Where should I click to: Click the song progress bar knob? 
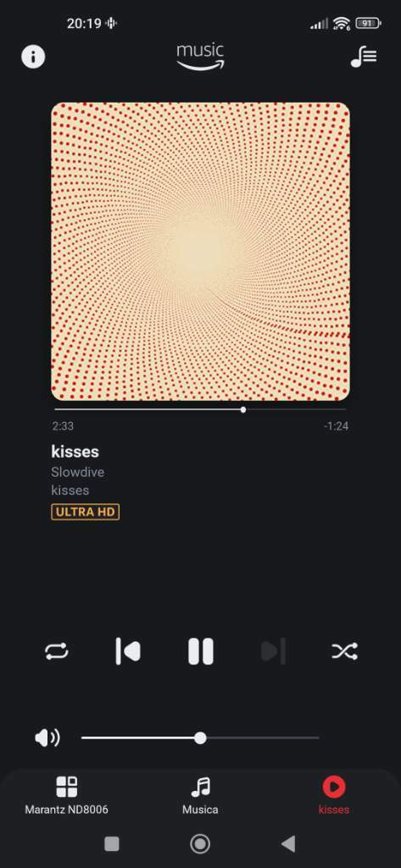[x=243, y=409]
